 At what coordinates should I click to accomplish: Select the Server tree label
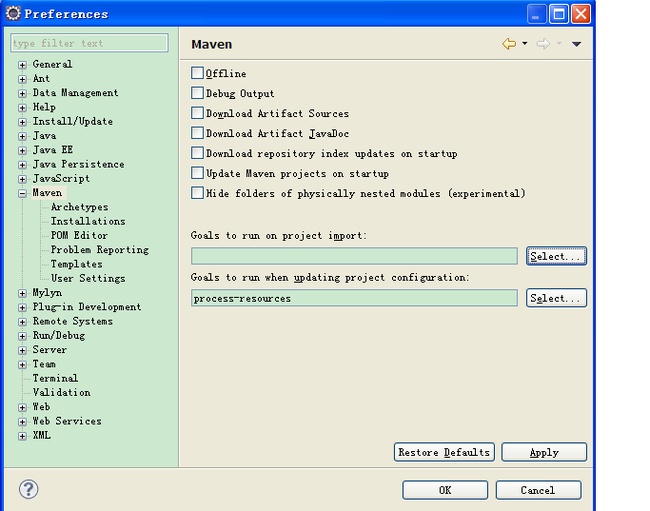point(49,349)
